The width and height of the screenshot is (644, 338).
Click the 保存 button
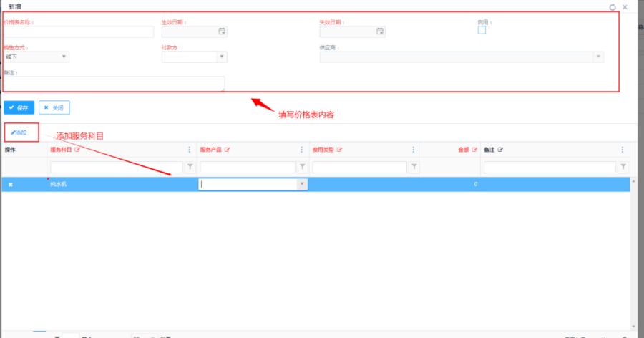pyautogui.click(x=19, y=107)
